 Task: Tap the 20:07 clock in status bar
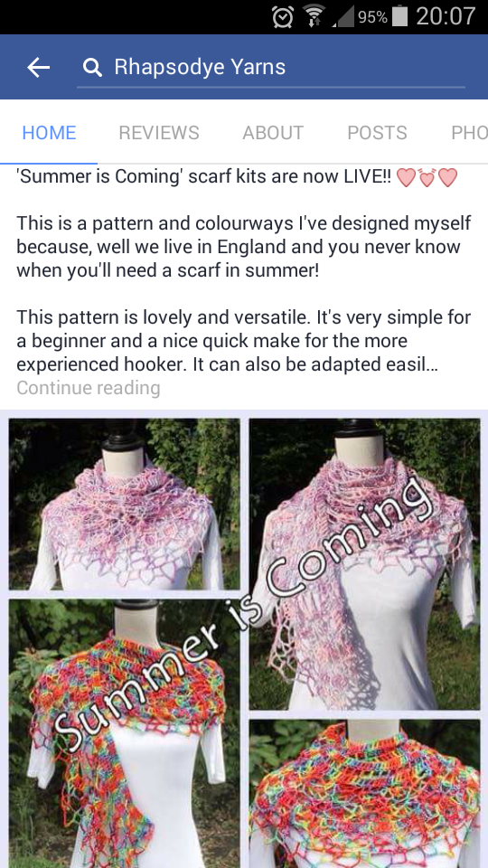[446, 16]
